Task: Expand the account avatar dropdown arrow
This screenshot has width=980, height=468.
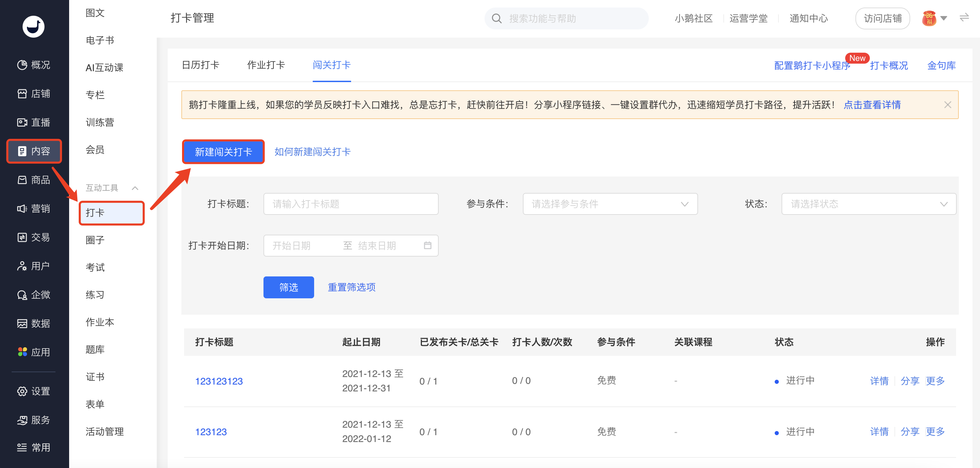Action: (x=943, y=18)
